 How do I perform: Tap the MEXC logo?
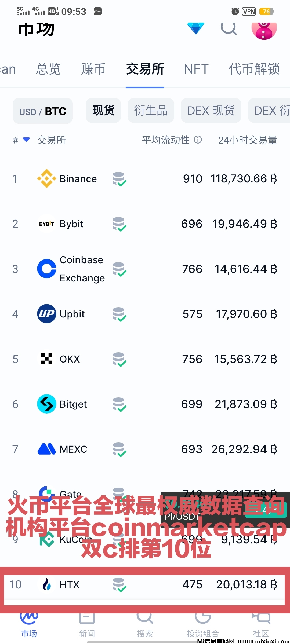coord(47,449)
